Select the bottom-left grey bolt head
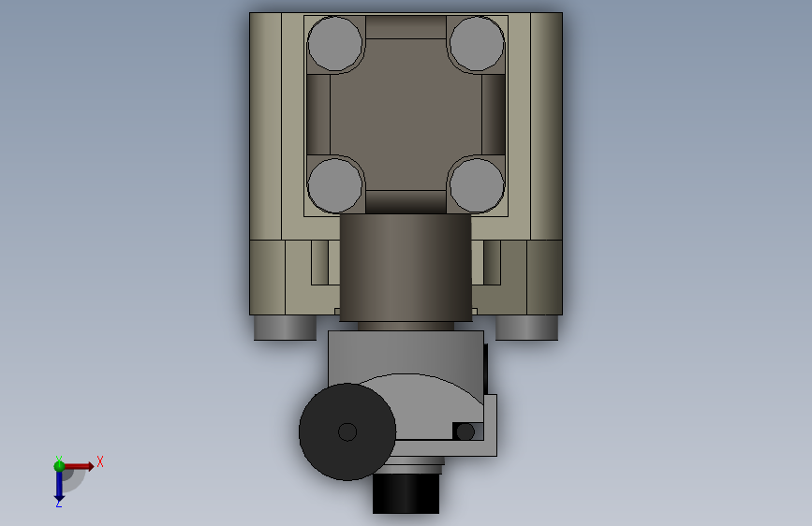Screen dimensions: 812x526 [334, 185]
